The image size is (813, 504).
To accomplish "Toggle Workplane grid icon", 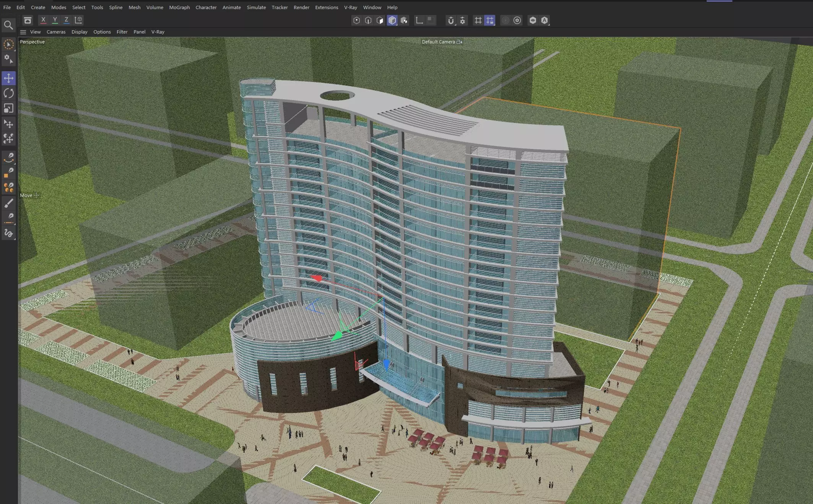I will click(478, 20).
